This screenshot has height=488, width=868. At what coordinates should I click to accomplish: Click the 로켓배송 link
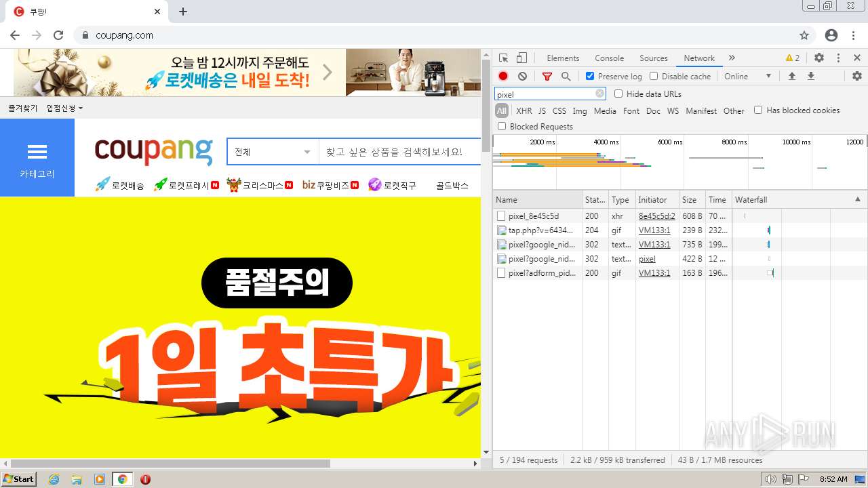[120, 185]
